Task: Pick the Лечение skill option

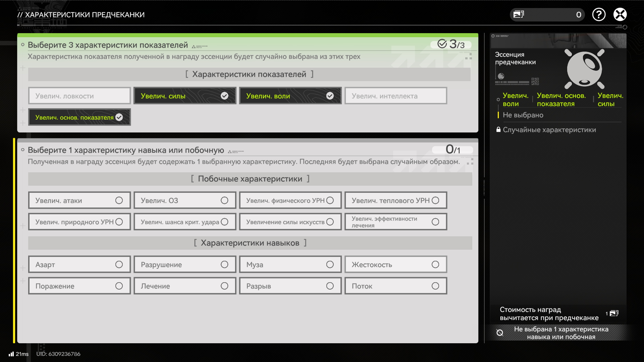Action: pyautogui.click(x=185, y=286)
